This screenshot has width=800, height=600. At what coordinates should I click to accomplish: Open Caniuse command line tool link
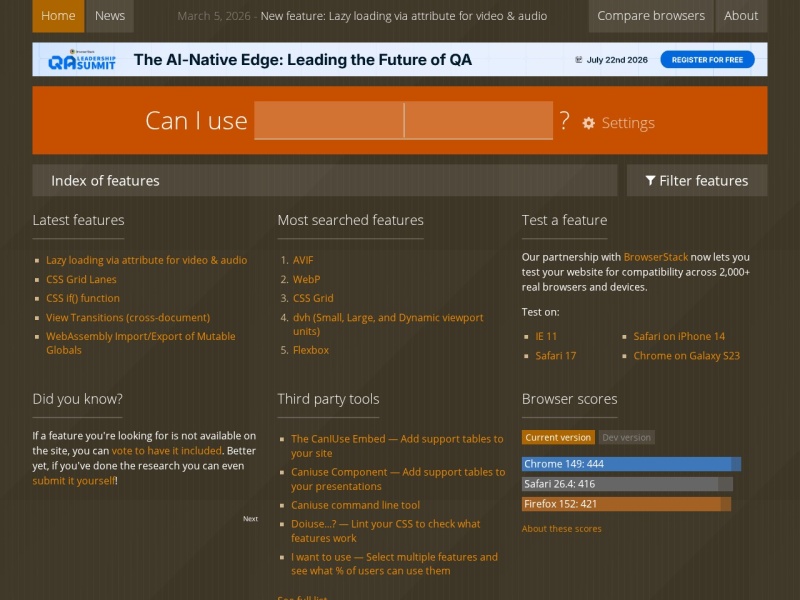356,506
